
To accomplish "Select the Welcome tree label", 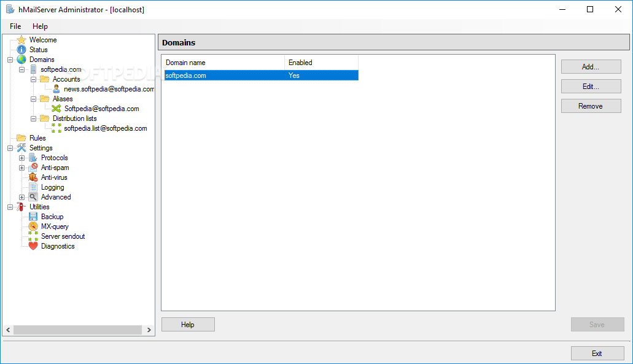I will point(43,40).
